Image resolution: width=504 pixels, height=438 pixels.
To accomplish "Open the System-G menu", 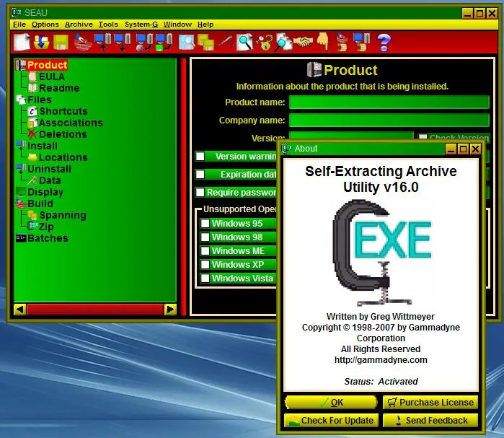I will [x=141, y=25].
